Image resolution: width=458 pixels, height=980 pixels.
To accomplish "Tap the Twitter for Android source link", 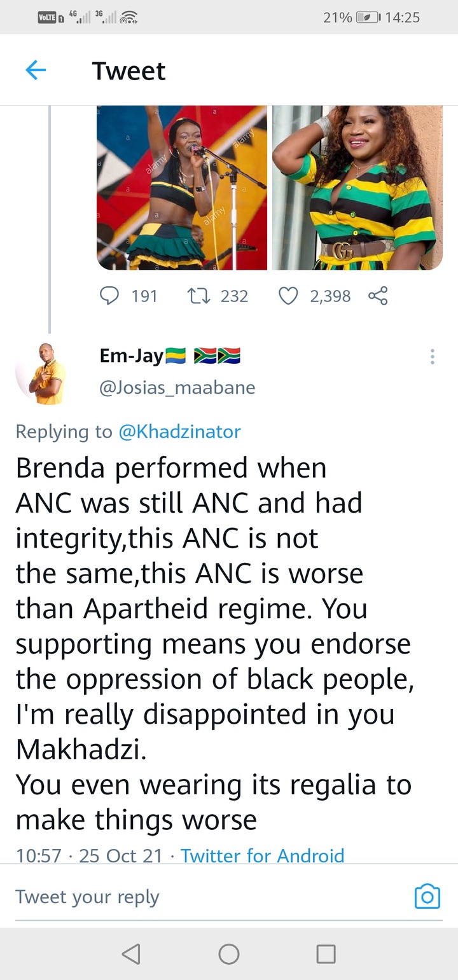I will tap(262, 855).
